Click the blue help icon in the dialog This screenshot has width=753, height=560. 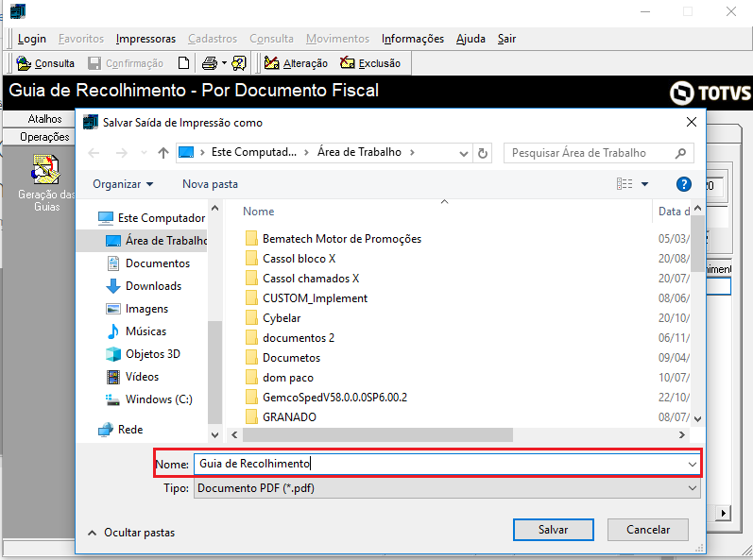pos(683,184)
